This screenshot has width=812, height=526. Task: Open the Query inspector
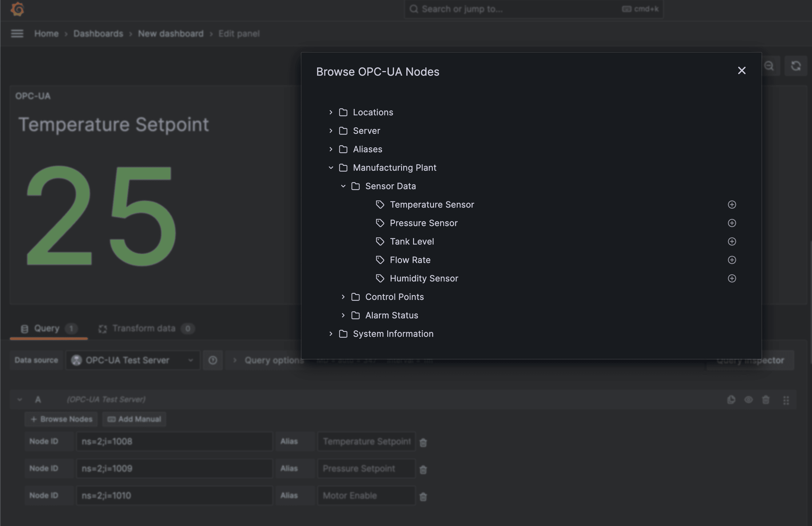click(750, 360)
